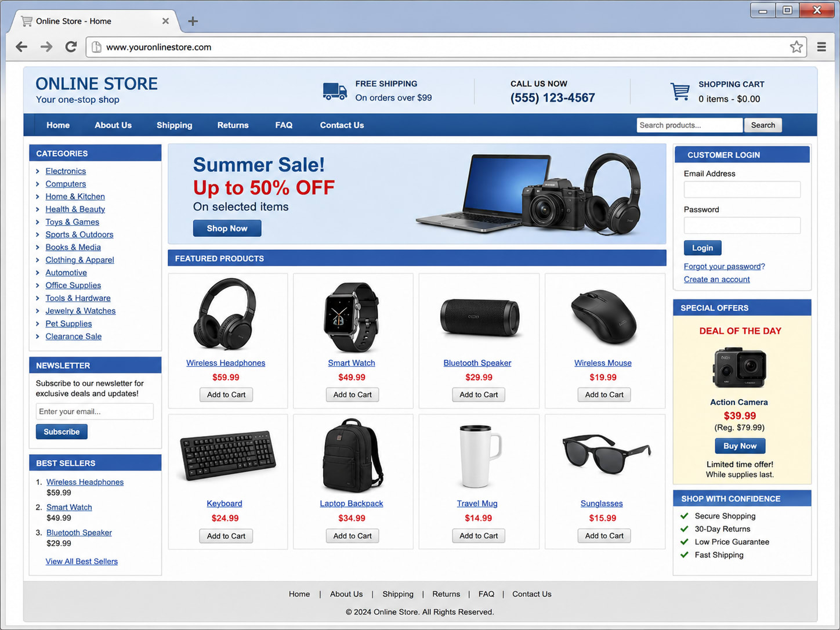
Task: Open the Clearance Sale category
Action: pos(73,336)
